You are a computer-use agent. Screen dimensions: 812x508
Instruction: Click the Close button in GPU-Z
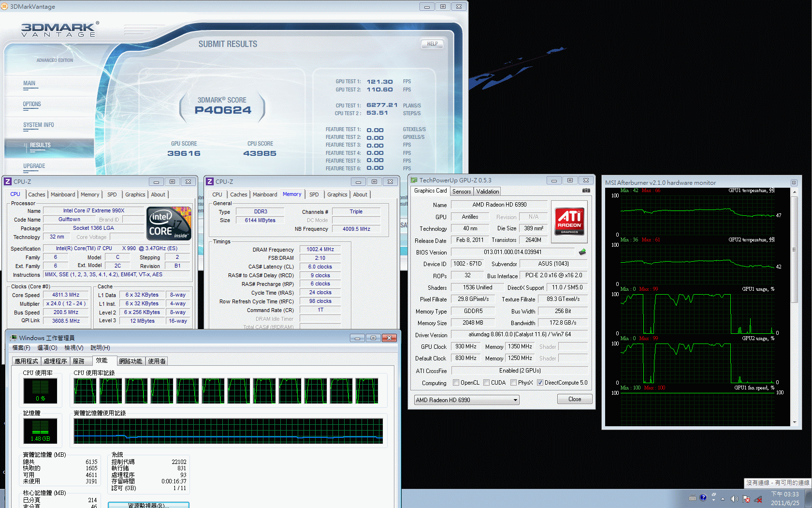[x=575, y=399]
